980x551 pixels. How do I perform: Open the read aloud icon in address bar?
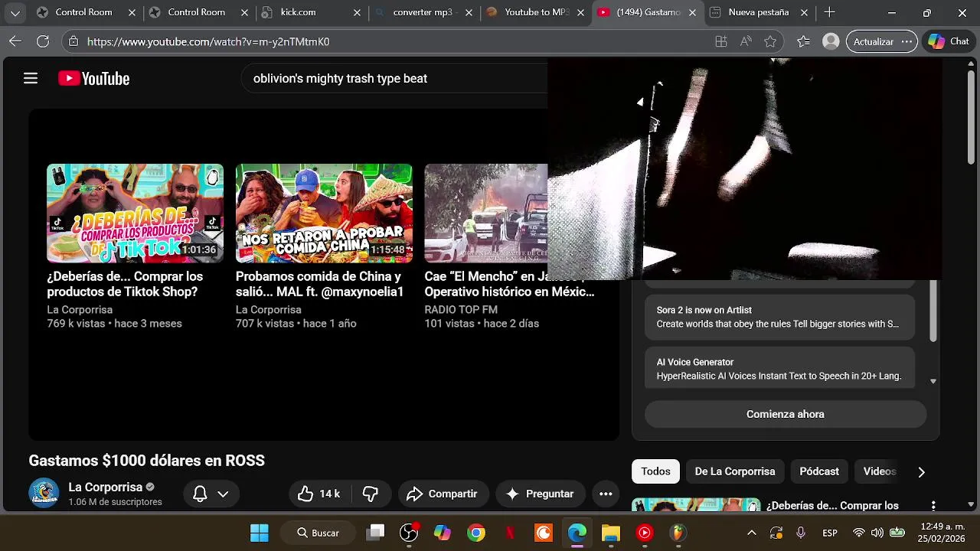(x=746, y=41)
